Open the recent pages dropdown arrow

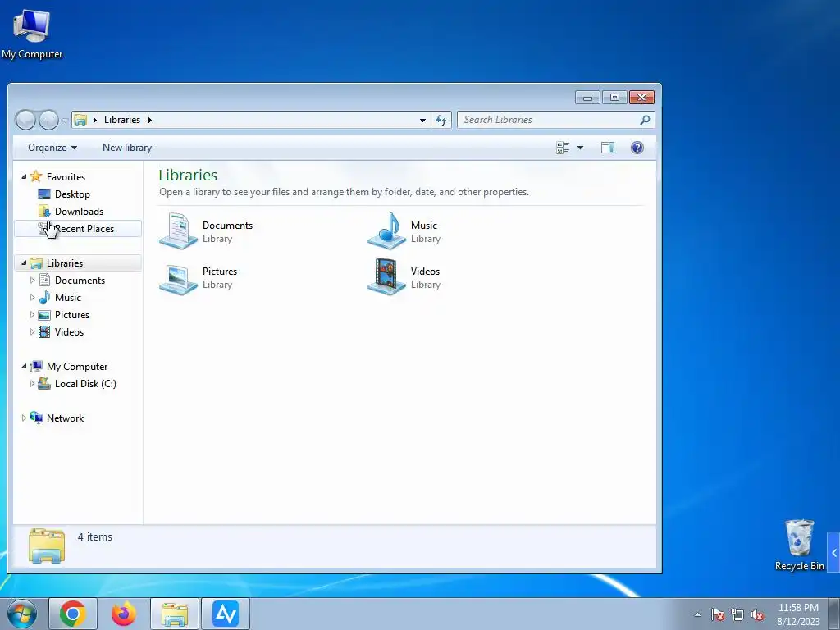64,120
